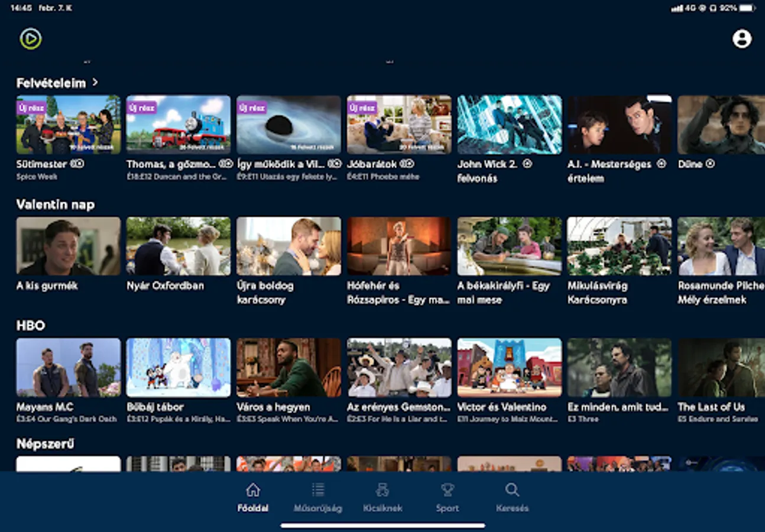Open the Bűbáj tábor thumbnail
The height and width of the screenshot is (532, 765).
pos(179,367)
